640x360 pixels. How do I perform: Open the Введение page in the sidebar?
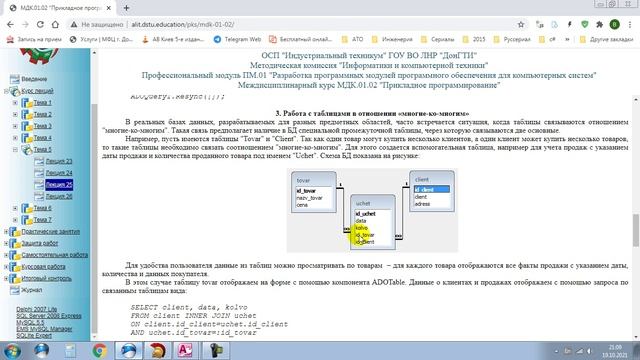pyautogui.click(x=34, y=79)
